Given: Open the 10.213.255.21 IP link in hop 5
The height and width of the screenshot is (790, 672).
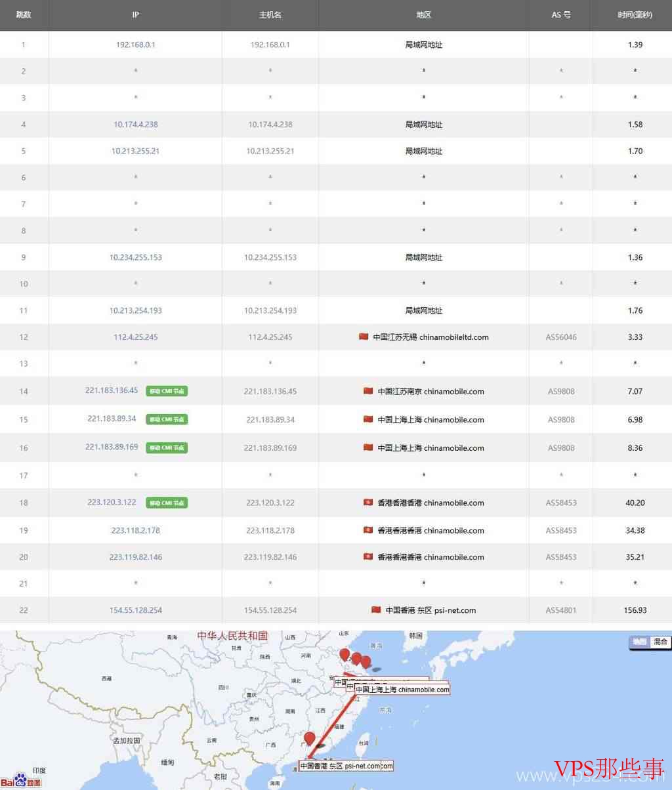Looking at the screenshot, I should click(x=135, y=150).
